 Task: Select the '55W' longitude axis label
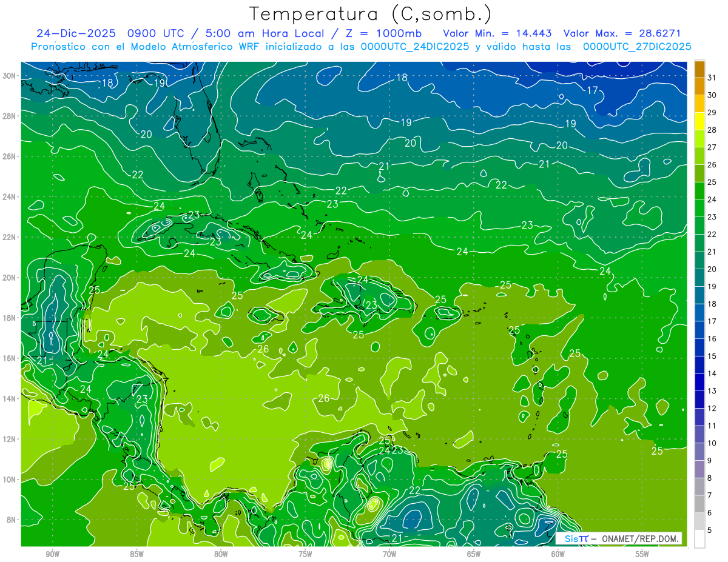642,554
